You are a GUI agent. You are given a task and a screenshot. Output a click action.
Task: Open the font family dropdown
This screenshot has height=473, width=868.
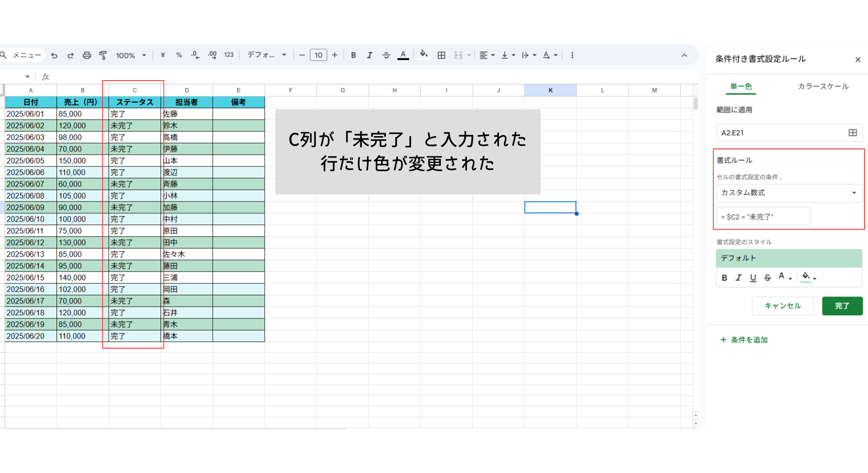pyautogui.click(x=267, y=55)
